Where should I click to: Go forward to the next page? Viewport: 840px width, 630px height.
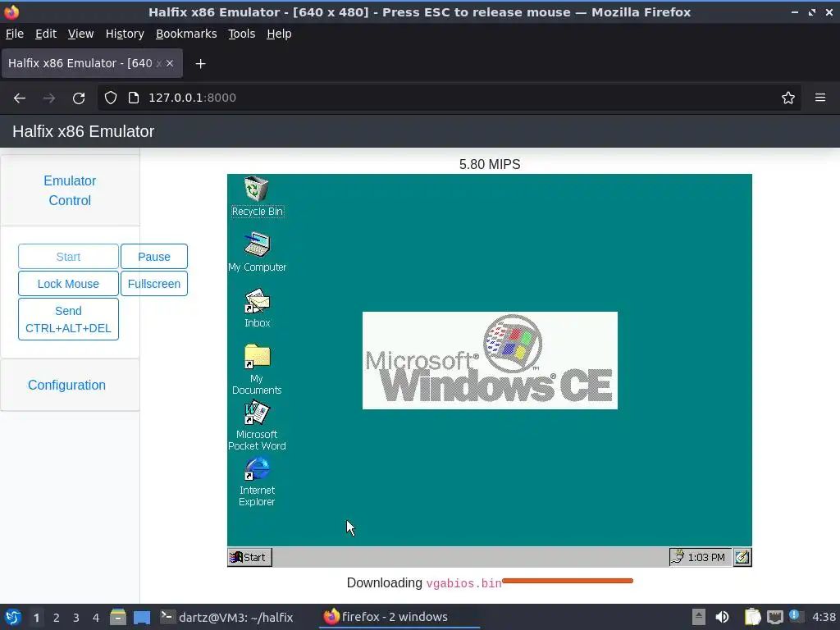(48, 98)
